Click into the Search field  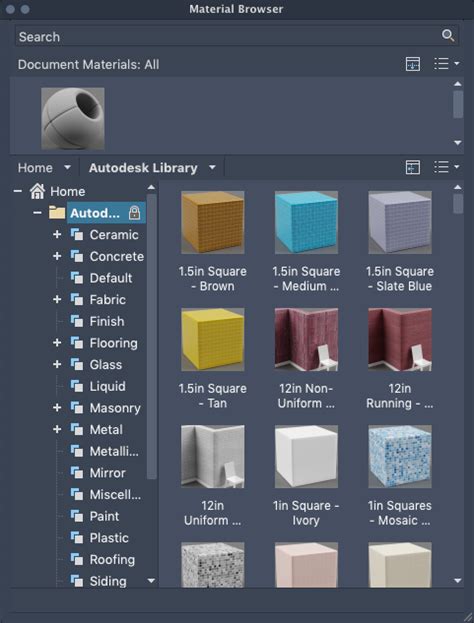click(237, 36)
